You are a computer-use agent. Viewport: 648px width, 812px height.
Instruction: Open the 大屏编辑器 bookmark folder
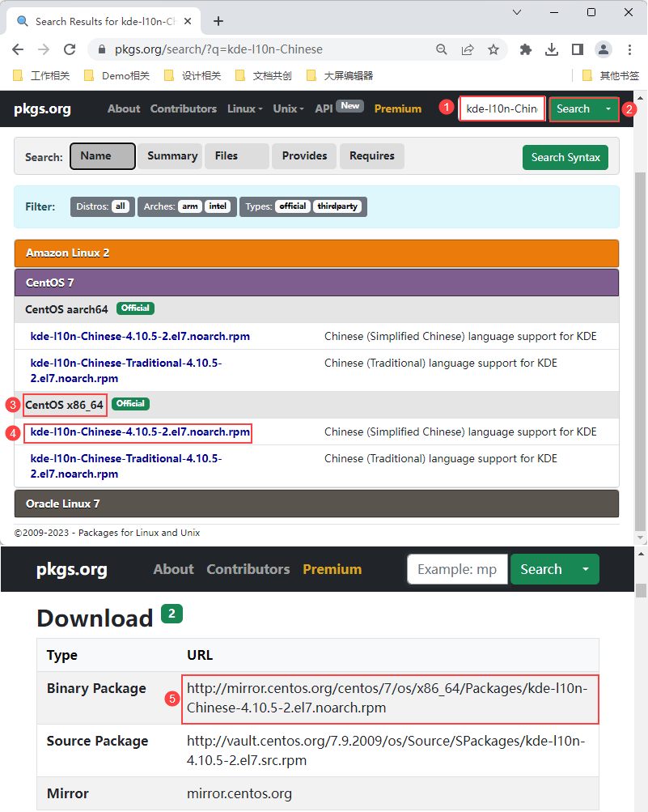coord(340,75)
